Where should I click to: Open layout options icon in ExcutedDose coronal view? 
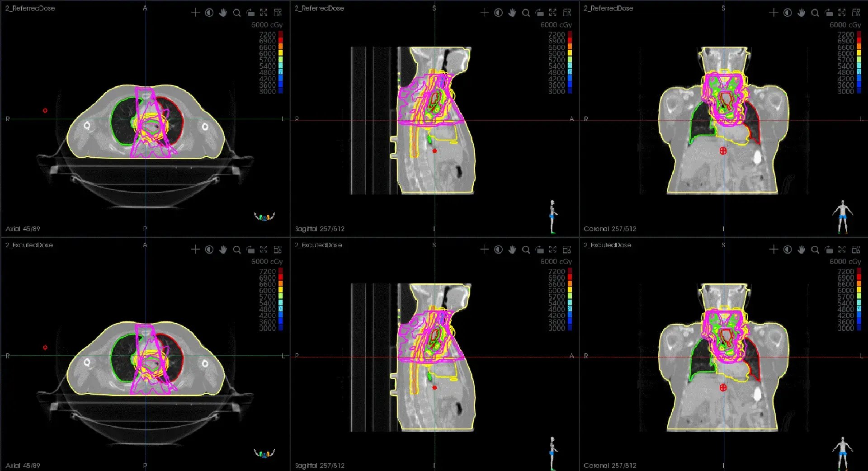[x=856, y=250]
